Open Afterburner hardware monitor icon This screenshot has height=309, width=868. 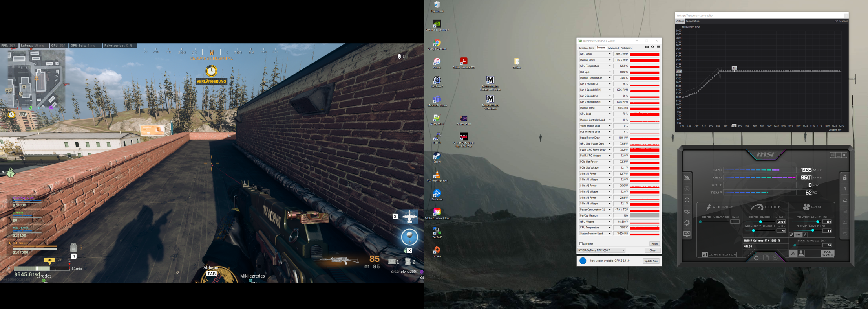tap(687, 234)
